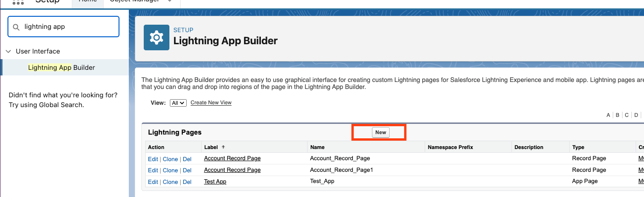Open Account Record Page label for Account_Record_Page
The image size is (644, 197).
[232, 159]
